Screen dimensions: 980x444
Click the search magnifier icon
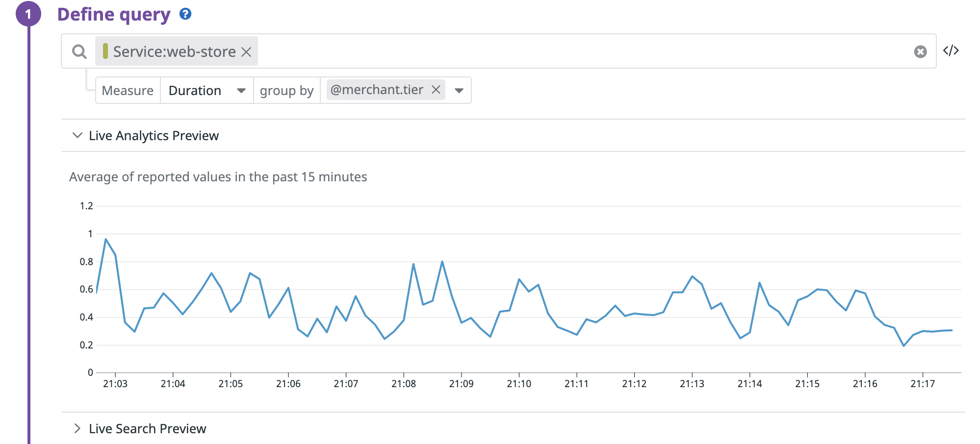(79, 51)
